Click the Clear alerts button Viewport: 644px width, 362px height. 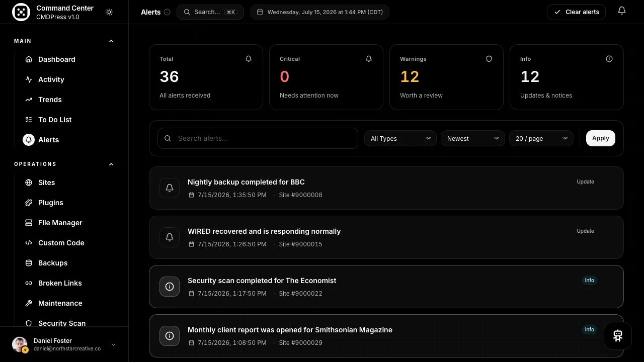[576, 12]
